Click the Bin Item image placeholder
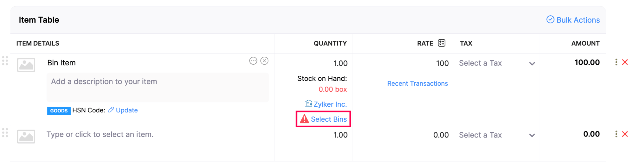644x163 pixels. pos(26,65)
